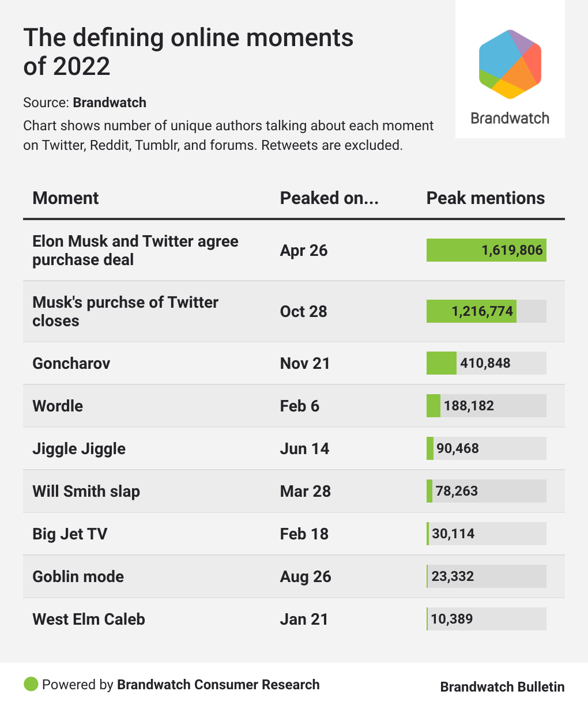Select the Wordle row label

(58, 406)
